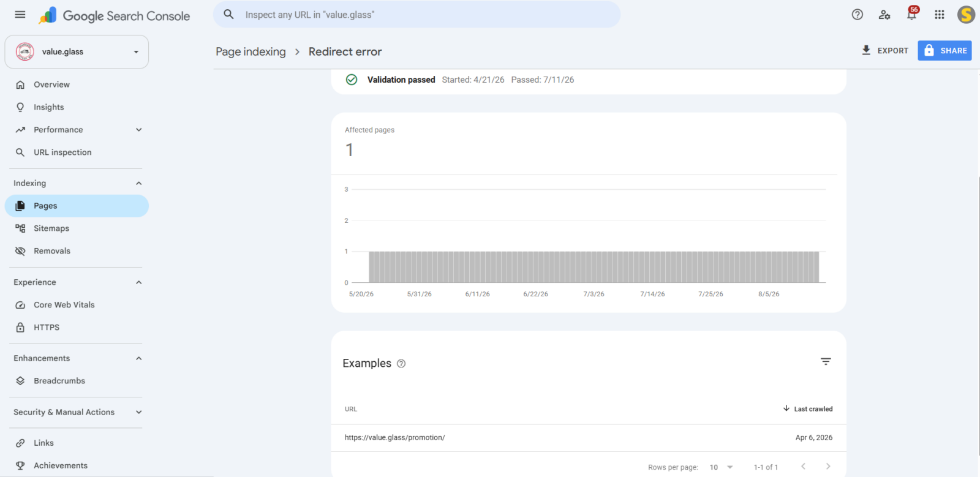
Task: Click the Share button
Action: (x=944, y=50)
